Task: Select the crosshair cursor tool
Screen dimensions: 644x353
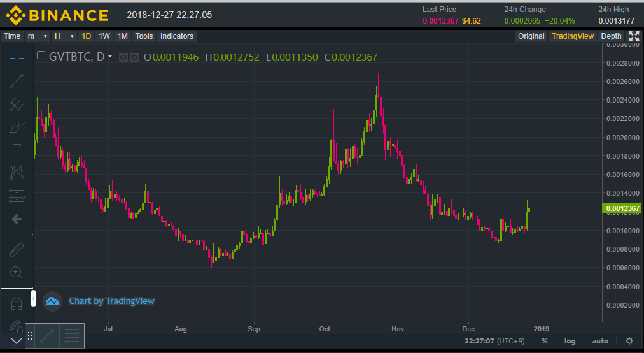Action: coord(17,57)
